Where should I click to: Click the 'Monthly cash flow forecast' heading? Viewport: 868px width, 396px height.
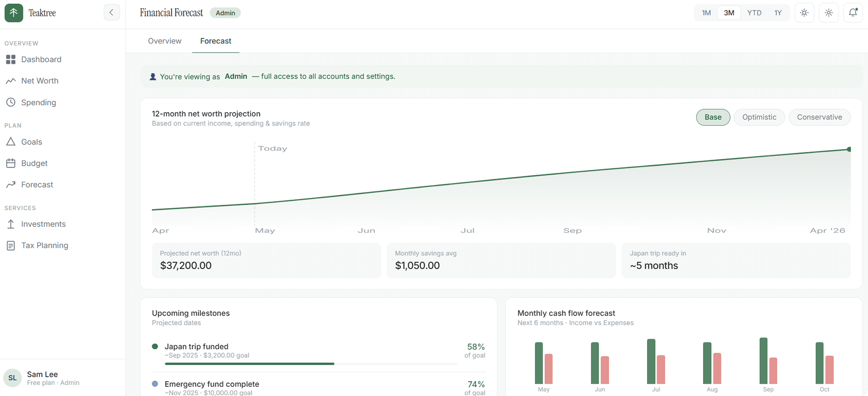point(566,313)
